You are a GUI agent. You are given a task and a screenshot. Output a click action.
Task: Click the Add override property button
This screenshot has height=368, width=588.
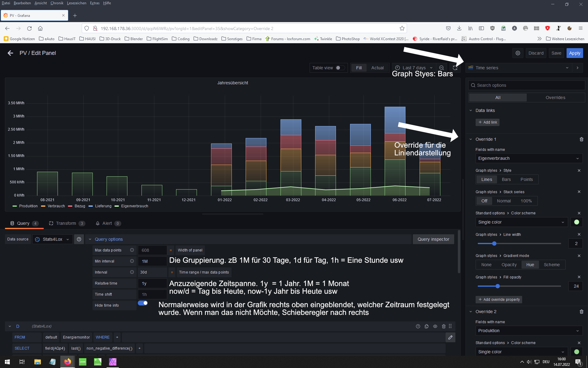pos(499,299)
